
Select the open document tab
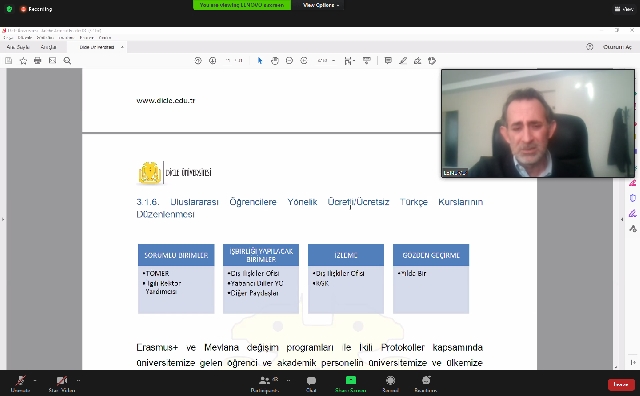(x=97, y=47)
